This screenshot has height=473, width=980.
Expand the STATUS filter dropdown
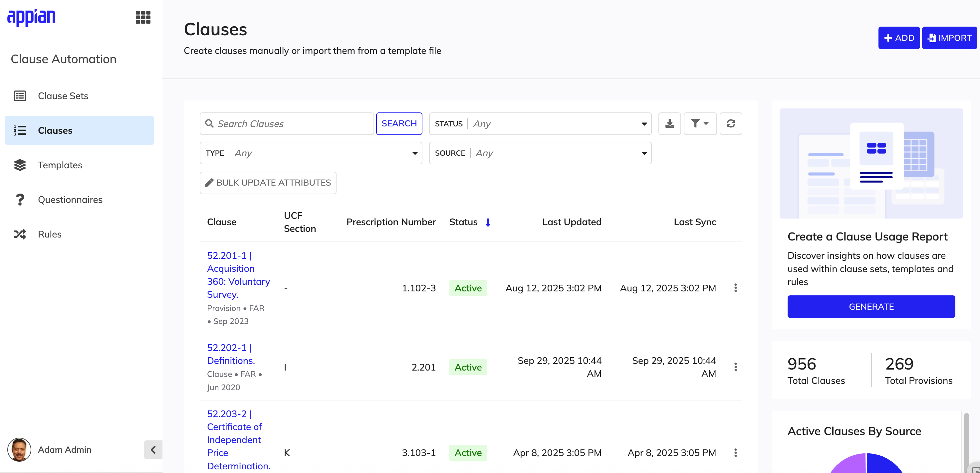[540, 124]
